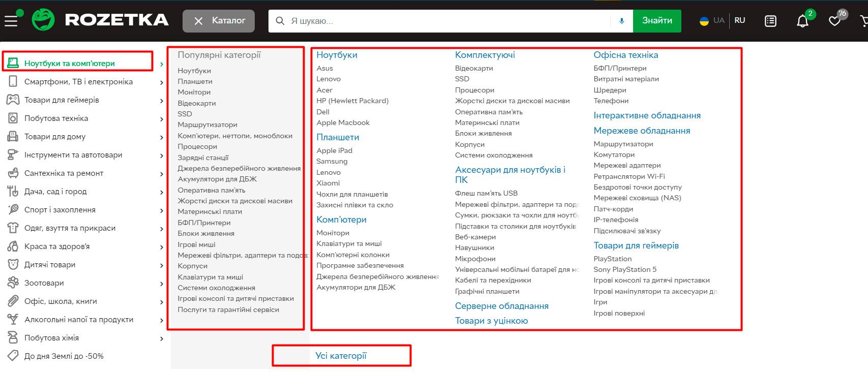Viewport: 868px width, 372px height.
Task: Expand arrow next to Ноутбуки та комп'ютери
Action: [x=162, y=65]
